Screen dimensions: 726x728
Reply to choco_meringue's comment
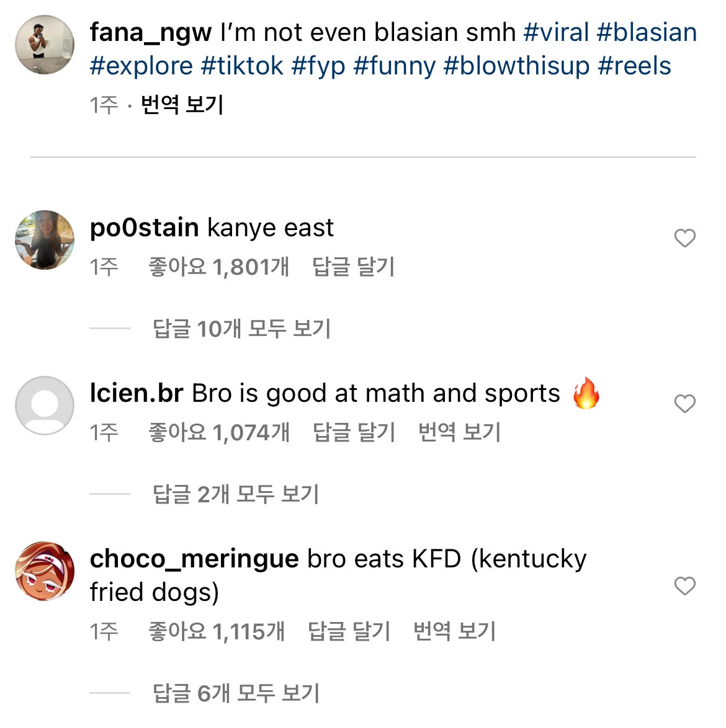pyautogui.click(x=349, y=631)
